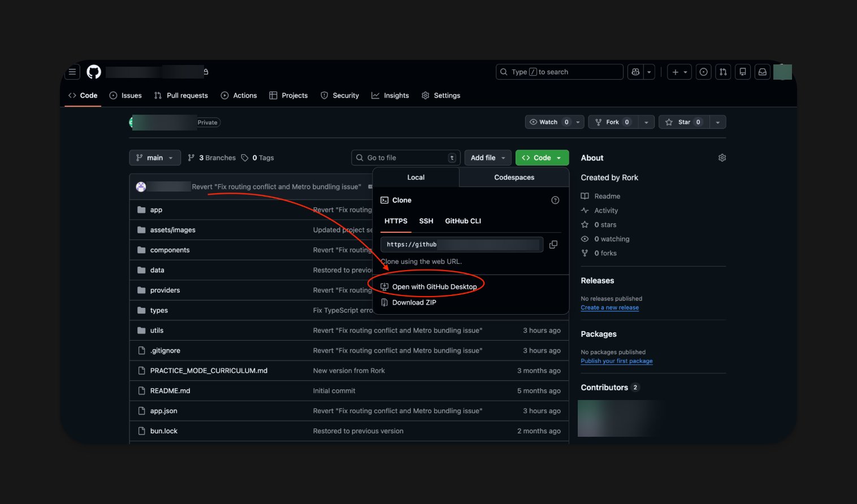Open the utils folder

pyautogui.click(x=157, y=331)
